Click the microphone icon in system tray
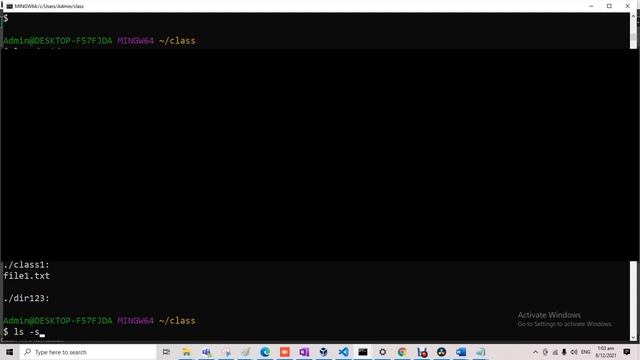640x360 pixels. tap(564, 352)
